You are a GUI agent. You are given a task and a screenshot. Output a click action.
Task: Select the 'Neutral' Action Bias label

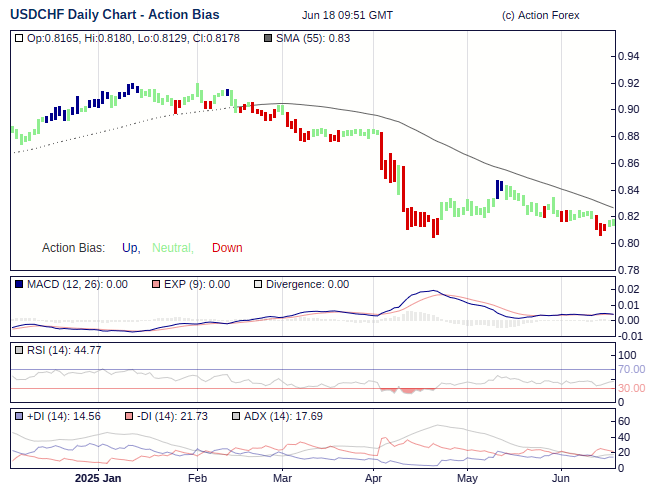coord(172,248)
